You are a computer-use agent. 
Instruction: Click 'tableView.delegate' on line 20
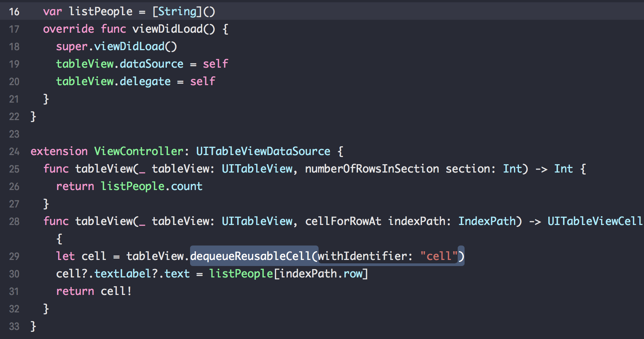coord(113,81)
